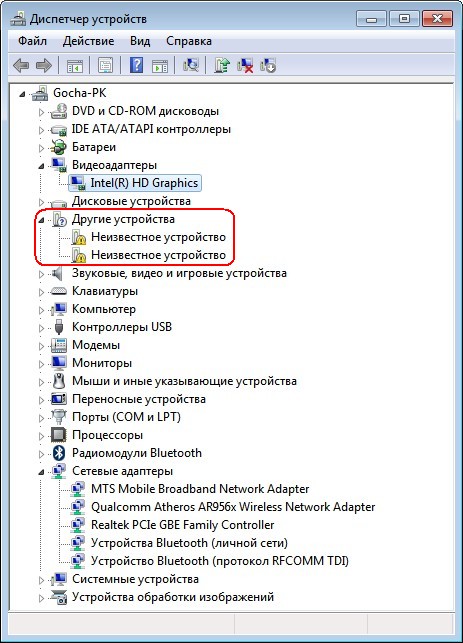Select Intel(R) HD Graphics device
Image resolution: width=463 pixels, height=643 pixels.
[x=144, y=183]
